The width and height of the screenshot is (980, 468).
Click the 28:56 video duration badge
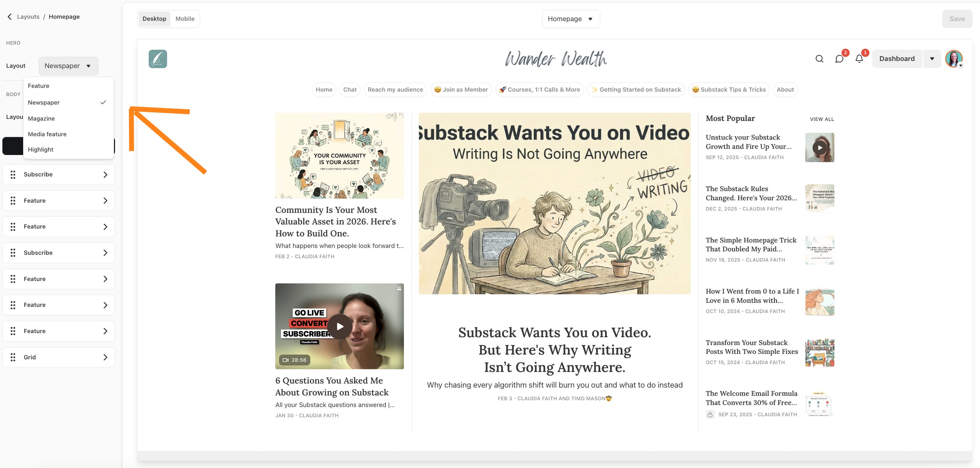pos(294,360)
